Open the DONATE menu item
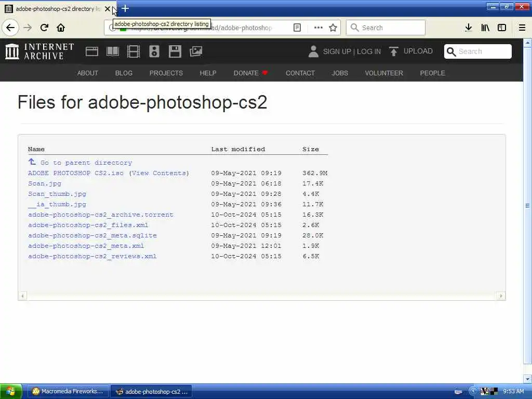This screenshot has height=399, width=532. click(250, 73)
